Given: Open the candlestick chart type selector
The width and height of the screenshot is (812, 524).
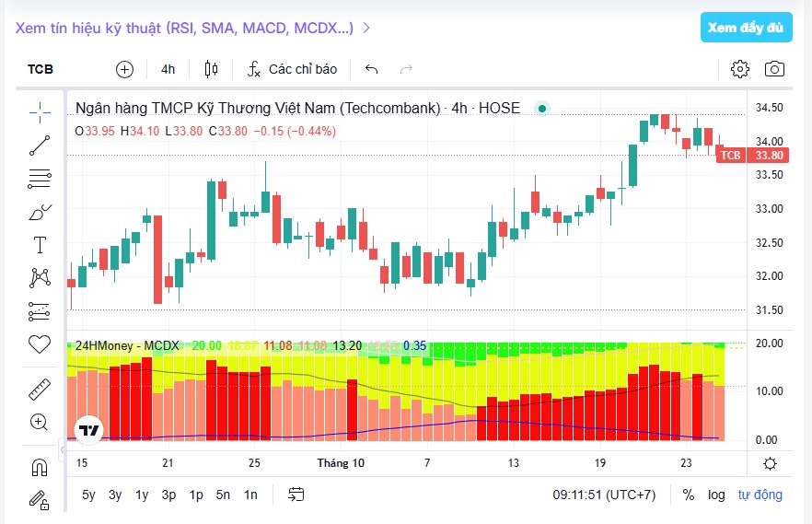Looking at the screenshot, I should [211, 69].
